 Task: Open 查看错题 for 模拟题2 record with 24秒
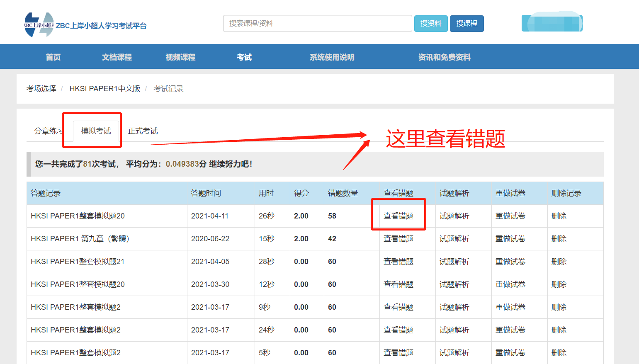pos(398,330)
